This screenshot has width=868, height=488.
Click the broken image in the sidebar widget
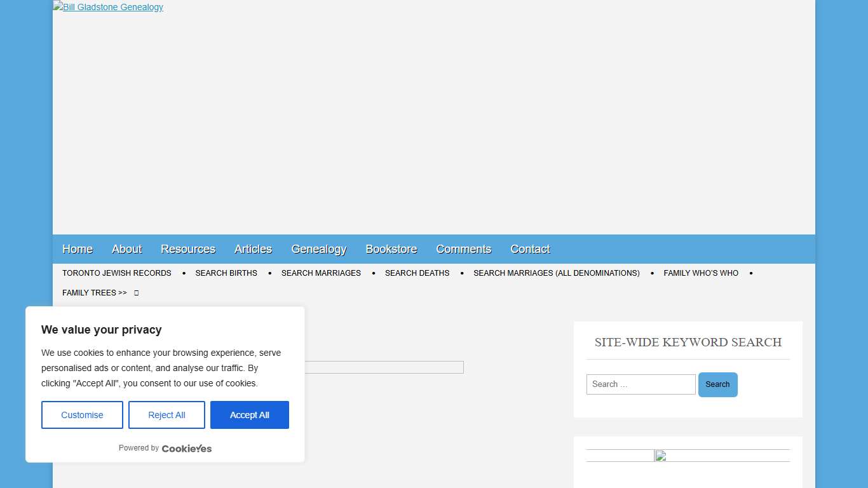pyautogui.click(x=660, y=456)
